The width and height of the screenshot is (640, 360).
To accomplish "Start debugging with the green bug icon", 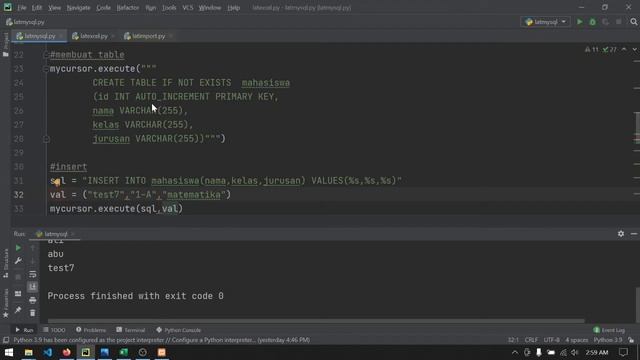I will 593,22.
